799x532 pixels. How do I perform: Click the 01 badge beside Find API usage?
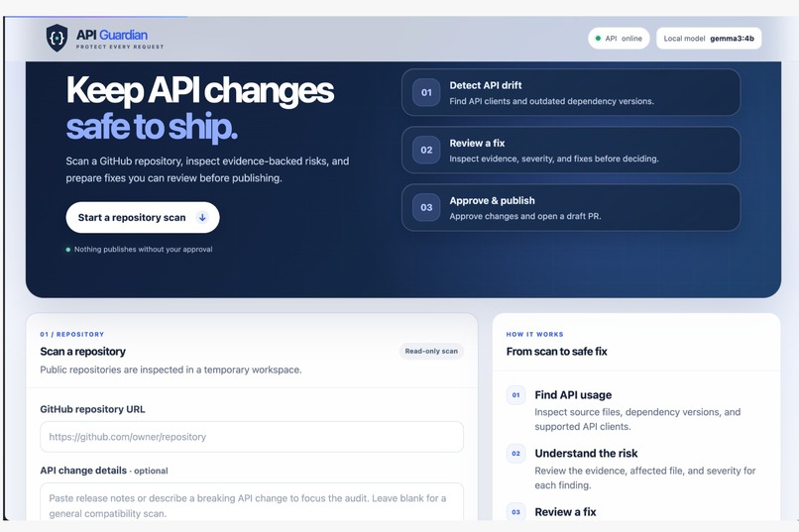[515, 395]
